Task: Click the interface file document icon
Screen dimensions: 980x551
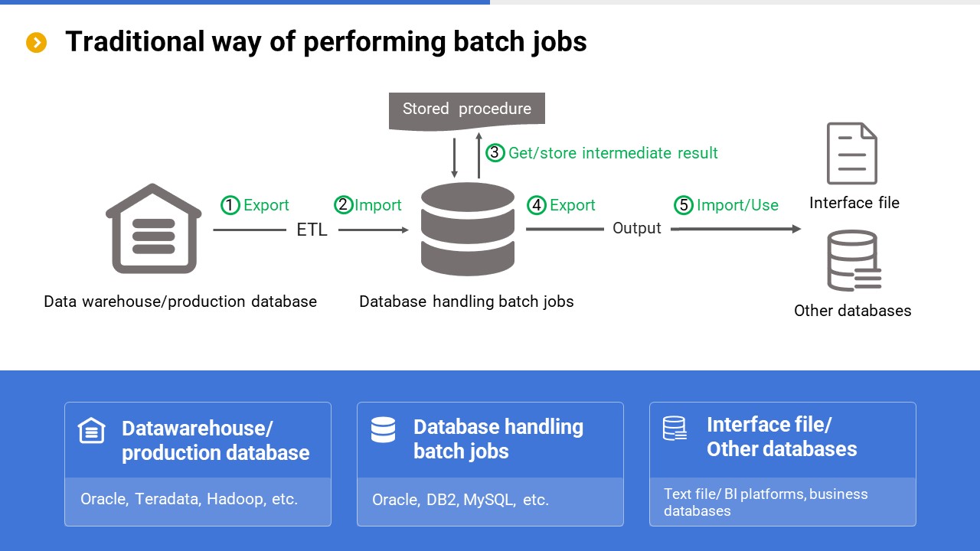Action: (x=851, y=153)
